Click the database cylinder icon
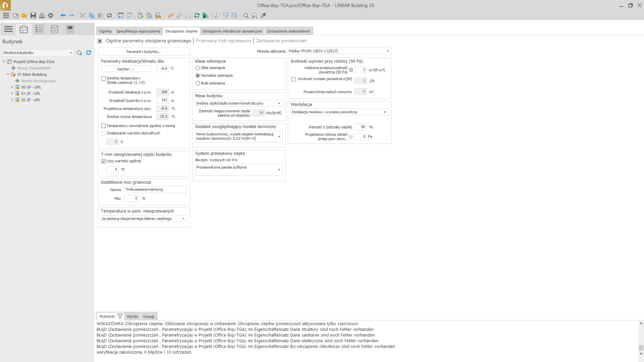The image size is (644, 362). tap(54, 29)
